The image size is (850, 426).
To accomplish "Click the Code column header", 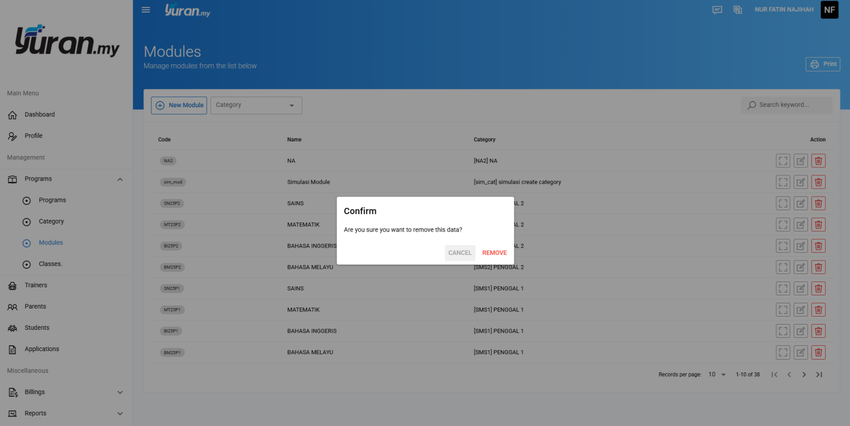I will click(x=164, y=140).
